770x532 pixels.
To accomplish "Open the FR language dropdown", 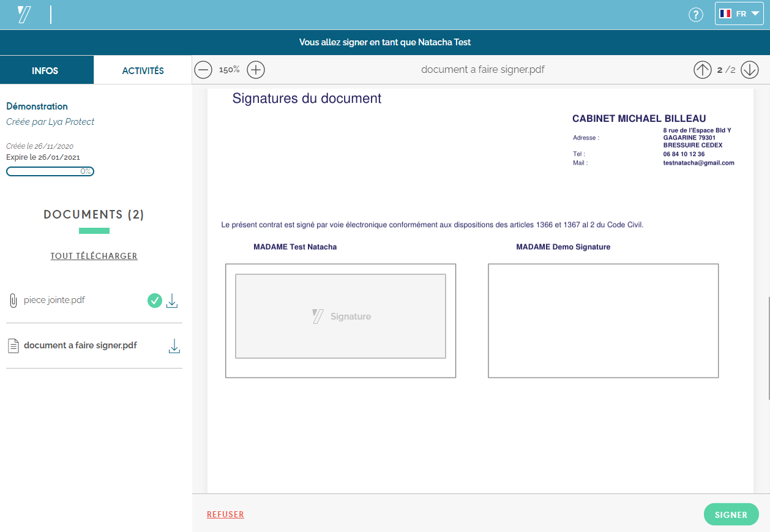I will pyautogui.click(x=739, y=14).
